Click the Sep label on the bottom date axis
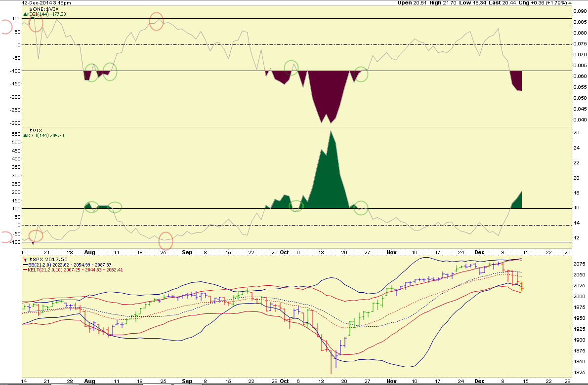The image size is (588, 385). 187,381
